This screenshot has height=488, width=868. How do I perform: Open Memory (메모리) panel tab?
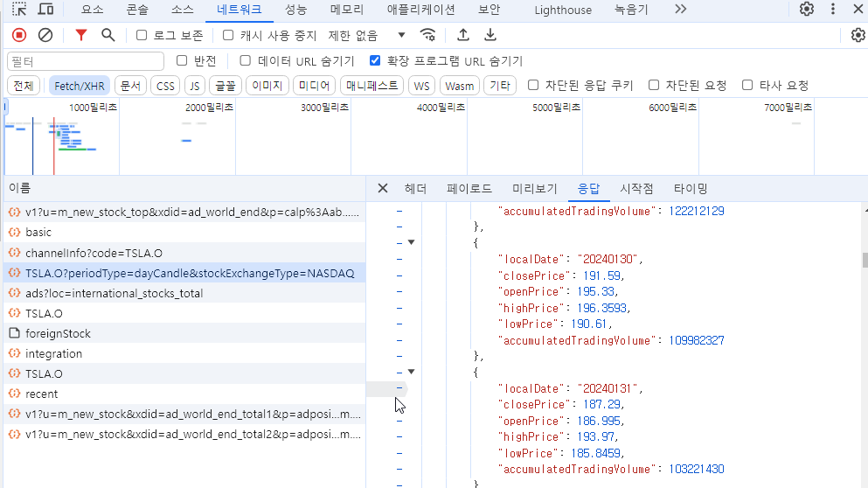[347, 10]
